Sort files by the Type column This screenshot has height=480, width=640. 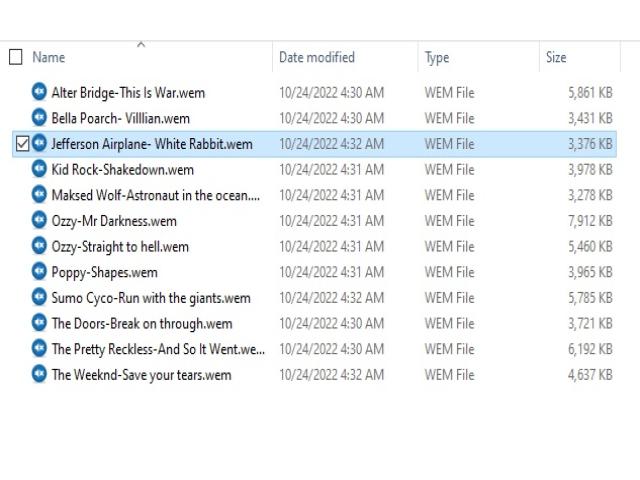(437, 58)
